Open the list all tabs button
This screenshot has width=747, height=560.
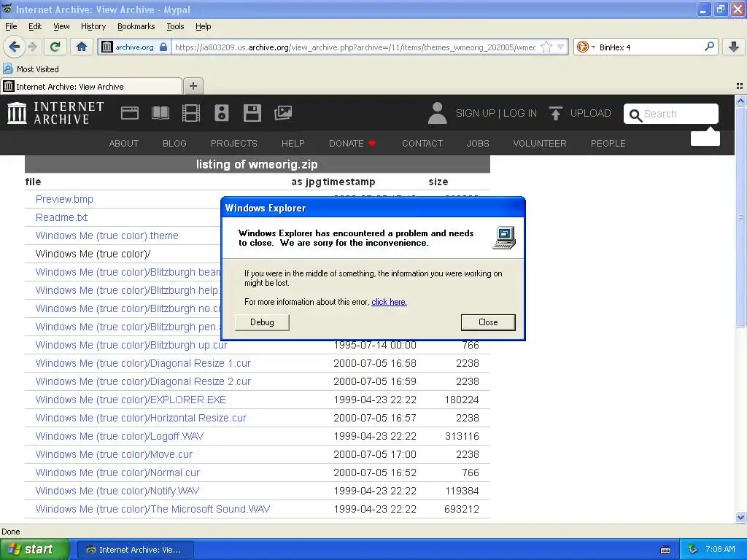click(740, 86)
